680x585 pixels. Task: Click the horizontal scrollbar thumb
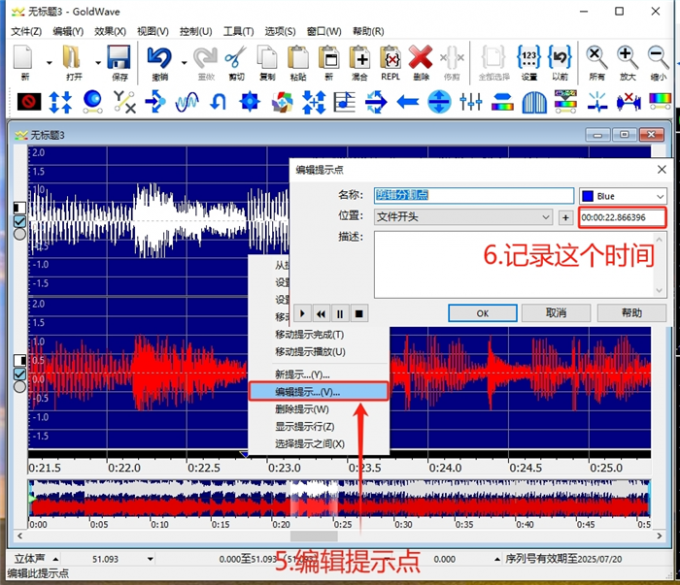pos(314,536)
